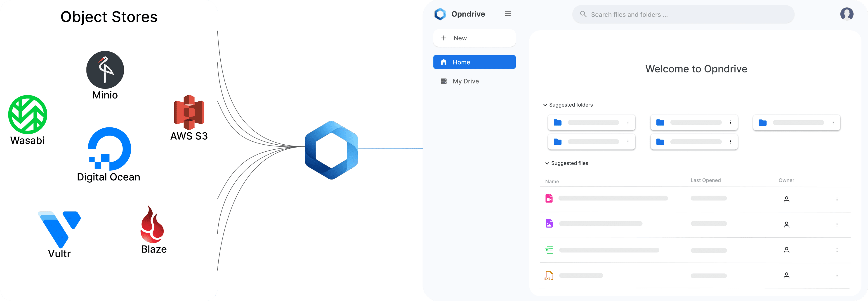Toggle the hamburger menu icon
868x301 pixels.
(x=508, y=14)
